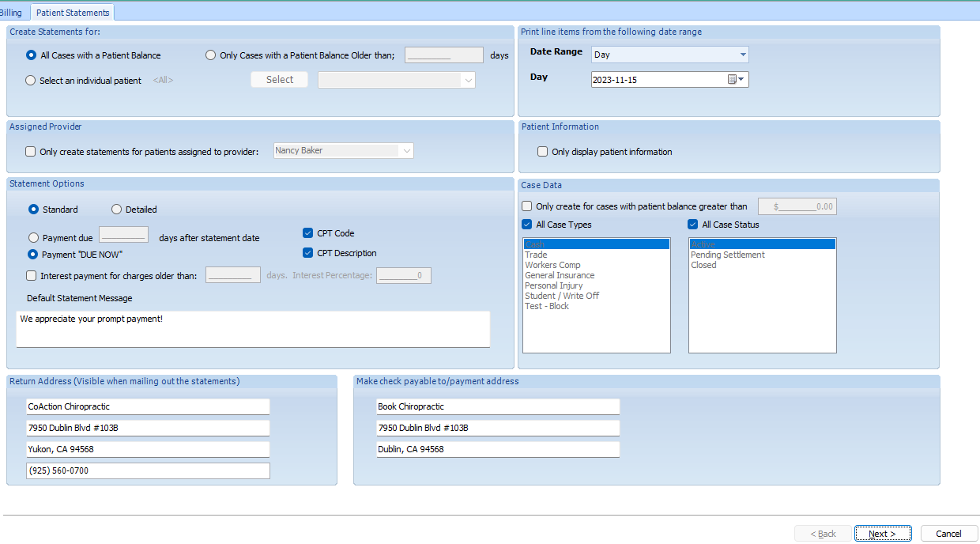Click the Next button

[x=882, y=534]
